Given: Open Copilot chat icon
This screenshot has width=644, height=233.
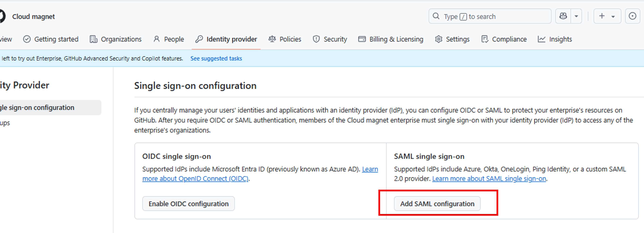Looking at the screenshot, I should coord(563,16).
